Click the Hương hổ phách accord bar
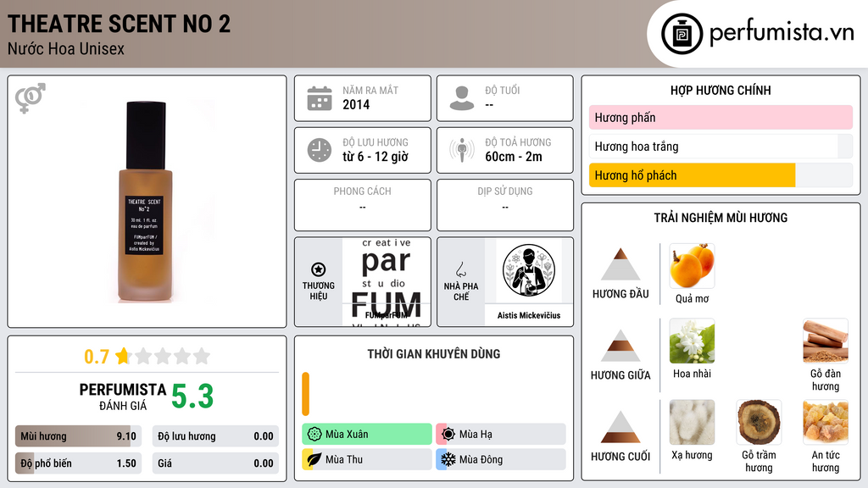868x488 pixels. (x=721, y=175)
